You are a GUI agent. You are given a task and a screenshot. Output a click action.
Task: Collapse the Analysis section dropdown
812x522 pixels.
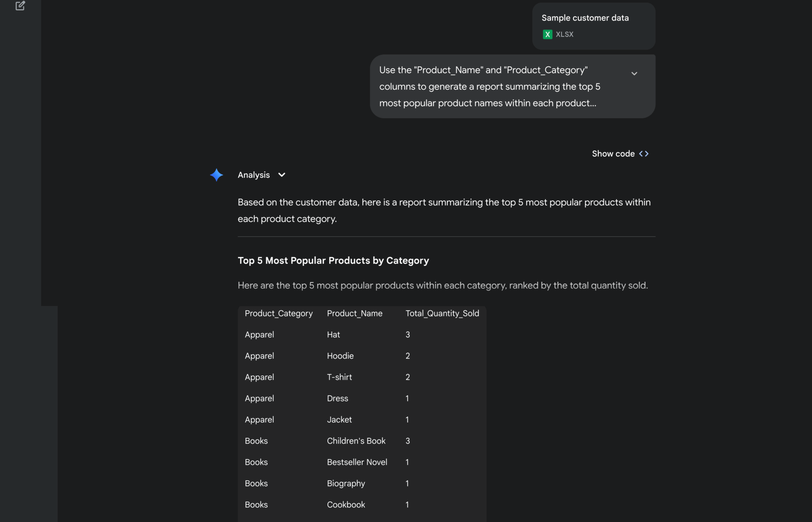pyautogui.click(x=282, y=175)
